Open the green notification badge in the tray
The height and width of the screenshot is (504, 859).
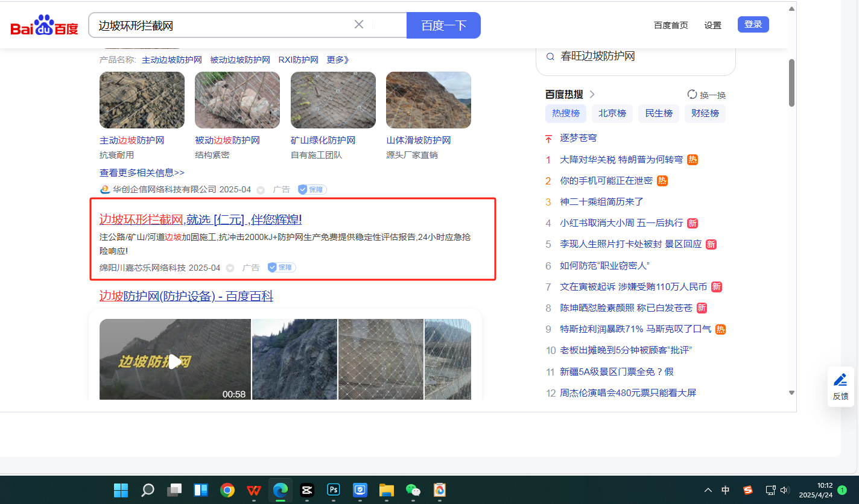click(x=842, y=490)
